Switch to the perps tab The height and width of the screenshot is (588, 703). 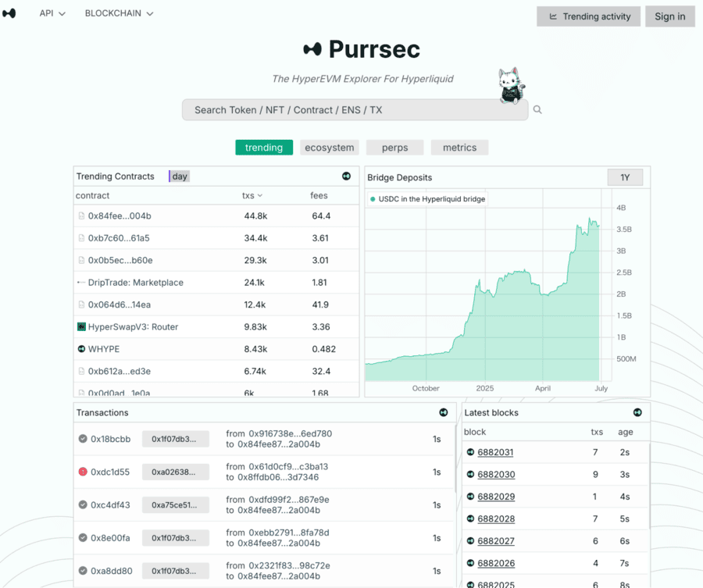click(395, 148)
